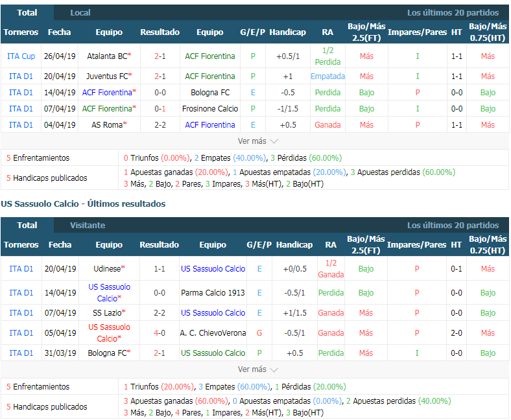Click Bologna FC in 14/04/19 Fiorentina row
The image size is (511, 420).
(210, 93)
